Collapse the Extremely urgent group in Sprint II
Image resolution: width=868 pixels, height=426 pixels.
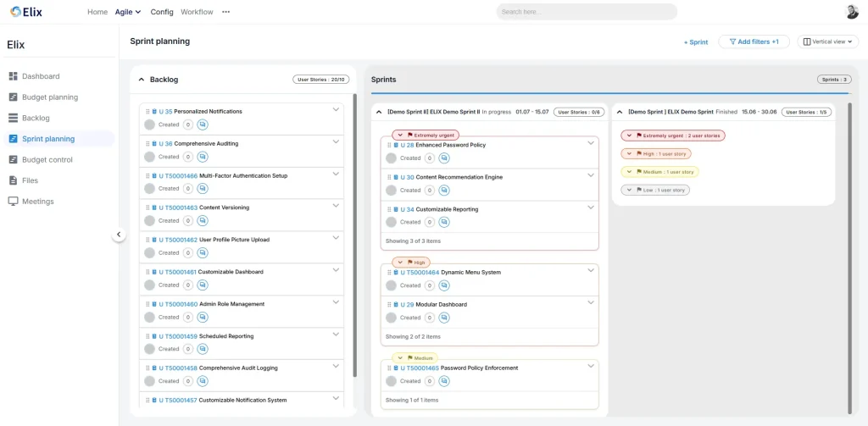coord(400,135)
